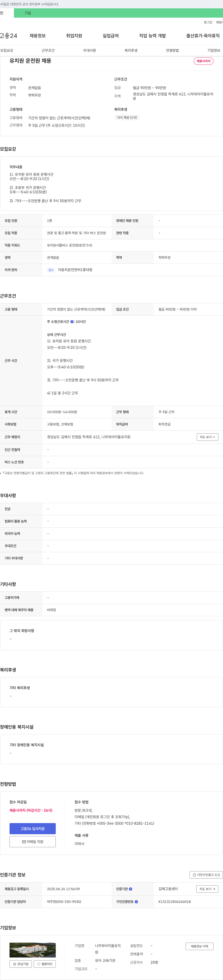Image resolution: width=223 pixels, height=980 pixels.
Task: Open the 취업지원 menu
Action: [74, 36]
